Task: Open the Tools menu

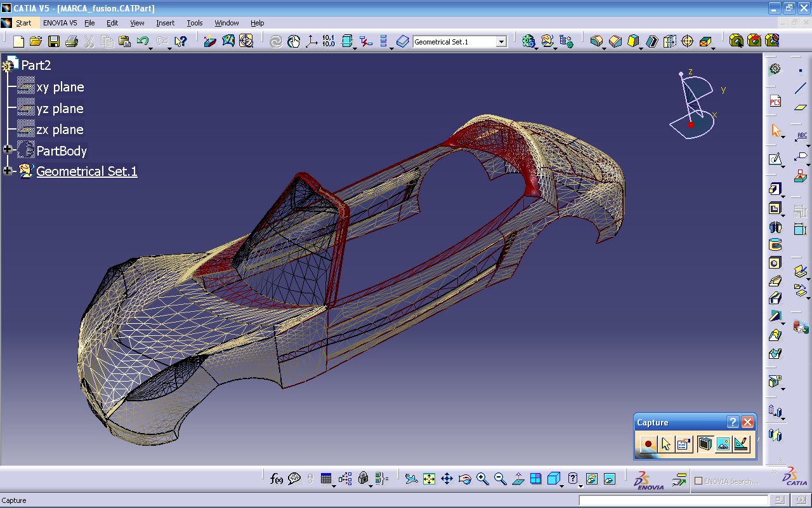Action: (194, 22)
